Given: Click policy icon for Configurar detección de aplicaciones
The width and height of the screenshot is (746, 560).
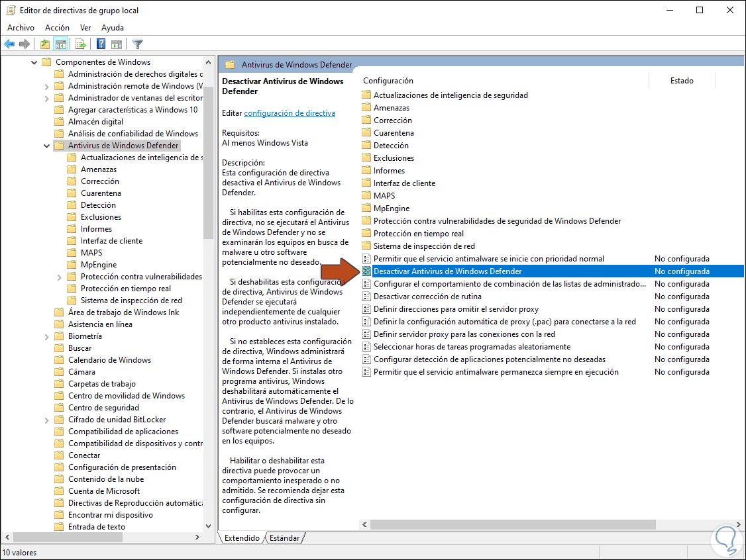Looking at the screenshot, I should tap(366, 359).
